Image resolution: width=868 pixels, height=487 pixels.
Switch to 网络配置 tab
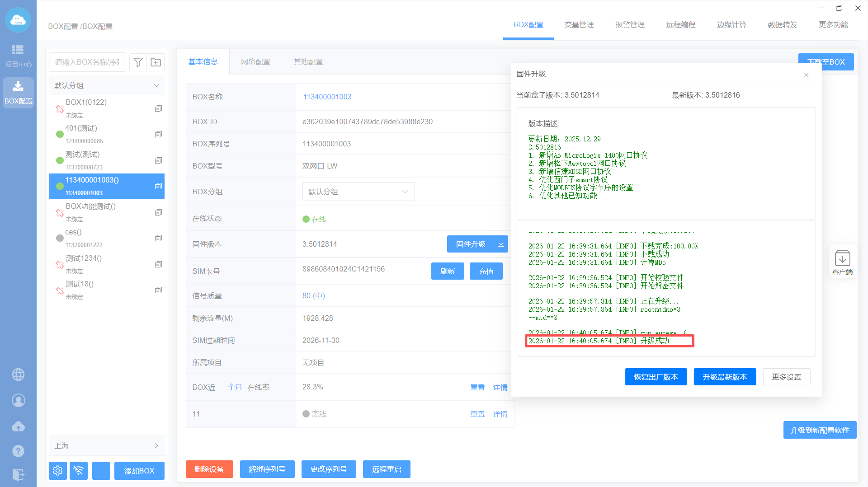[x=255, y=62]
